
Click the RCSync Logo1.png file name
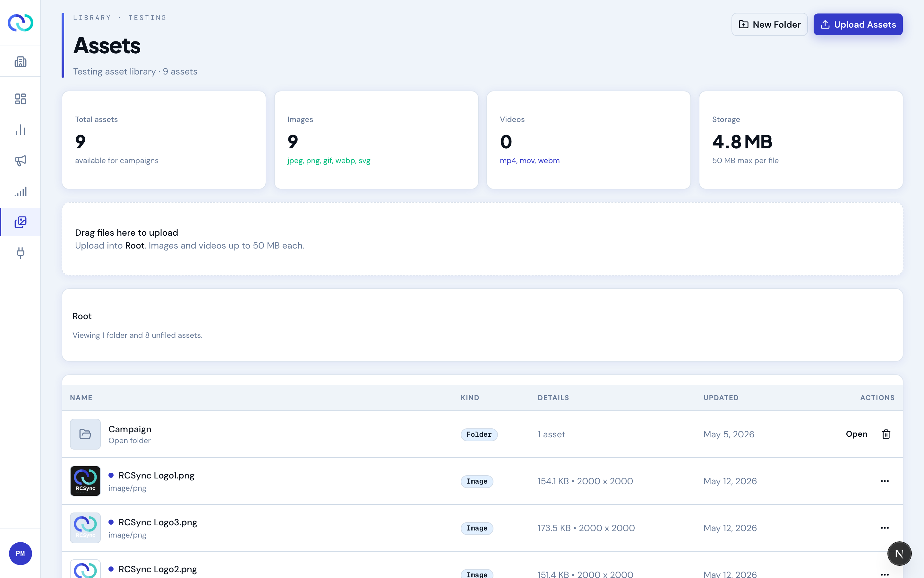click(x=156, y=476)
